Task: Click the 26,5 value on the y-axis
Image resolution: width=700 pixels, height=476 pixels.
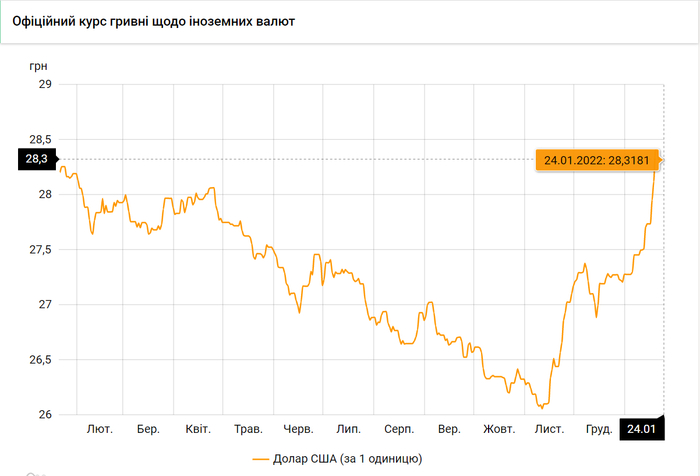Action: [39, 359]
